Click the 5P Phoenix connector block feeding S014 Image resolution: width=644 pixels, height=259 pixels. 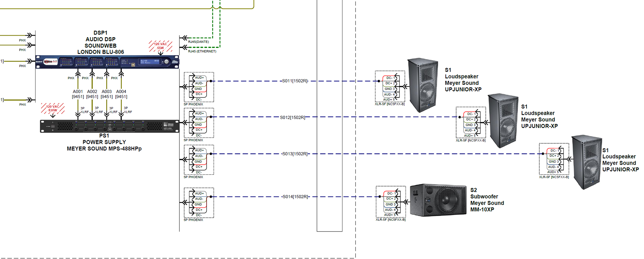click(x=199, y=203)
